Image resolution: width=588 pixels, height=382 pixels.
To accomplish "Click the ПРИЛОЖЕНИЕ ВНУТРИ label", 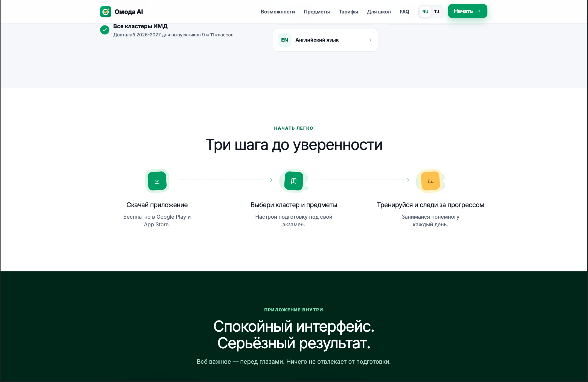I will pos(294,310).
